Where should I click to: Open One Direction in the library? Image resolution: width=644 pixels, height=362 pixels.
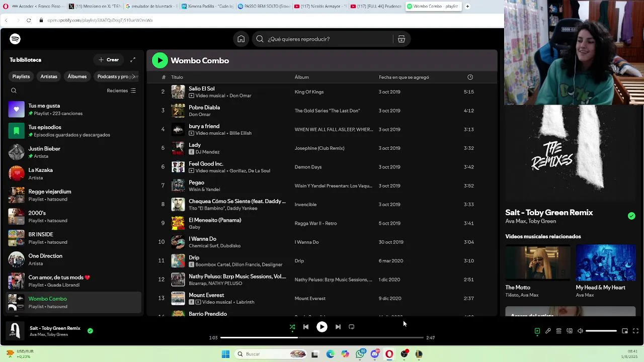click(x=73, y=259)
